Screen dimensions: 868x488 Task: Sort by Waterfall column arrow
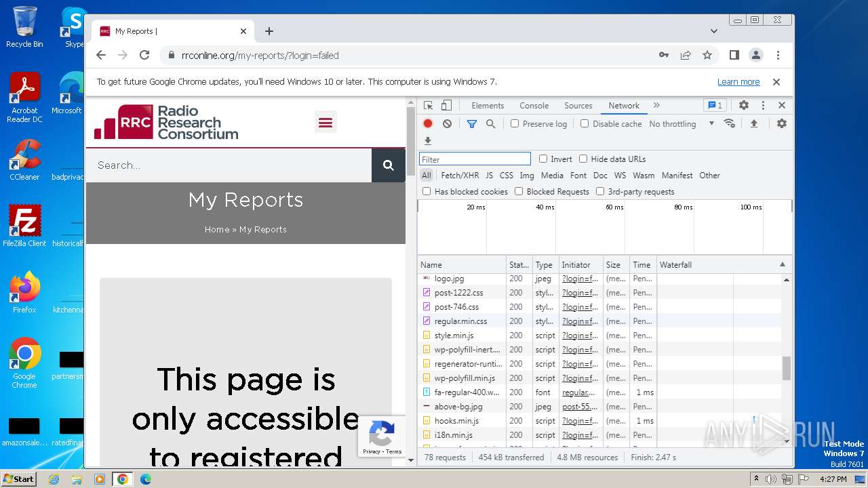point(782,264)
